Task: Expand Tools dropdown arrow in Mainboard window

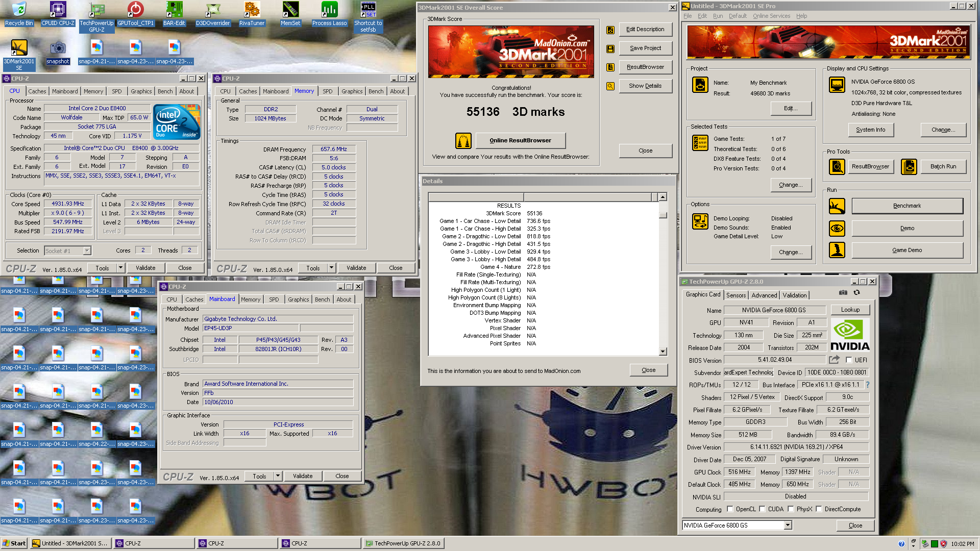Action: (278, 476)
